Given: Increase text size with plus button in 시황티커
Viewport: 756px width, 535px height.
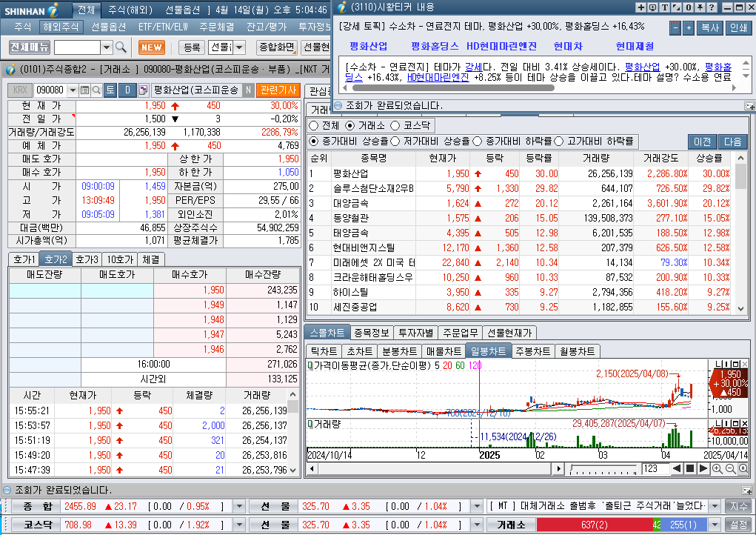Looking at the screenshot, I should 689,28.
